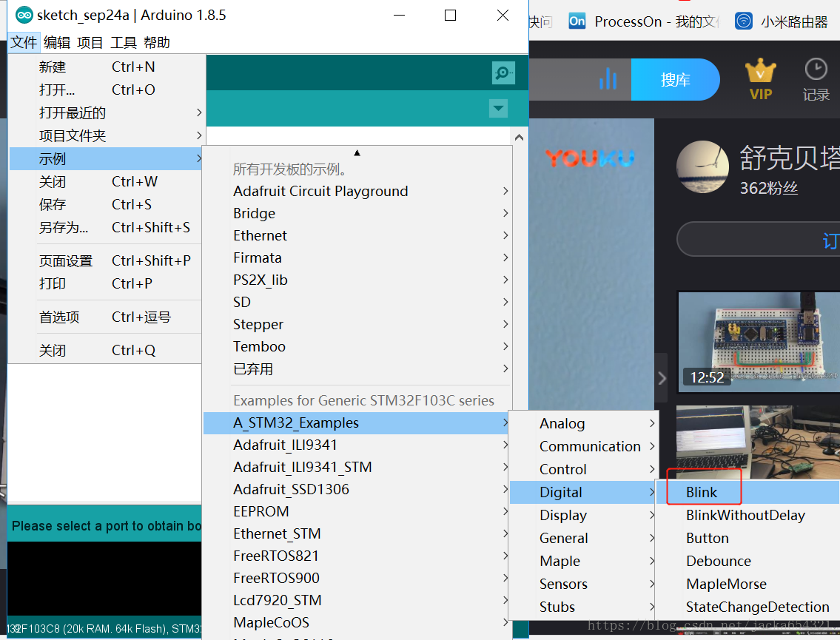The height and width of the screenshot is (640, 840).
Task: Expand Adafruit_ILI9341 examples
Action: pos(357,445)
